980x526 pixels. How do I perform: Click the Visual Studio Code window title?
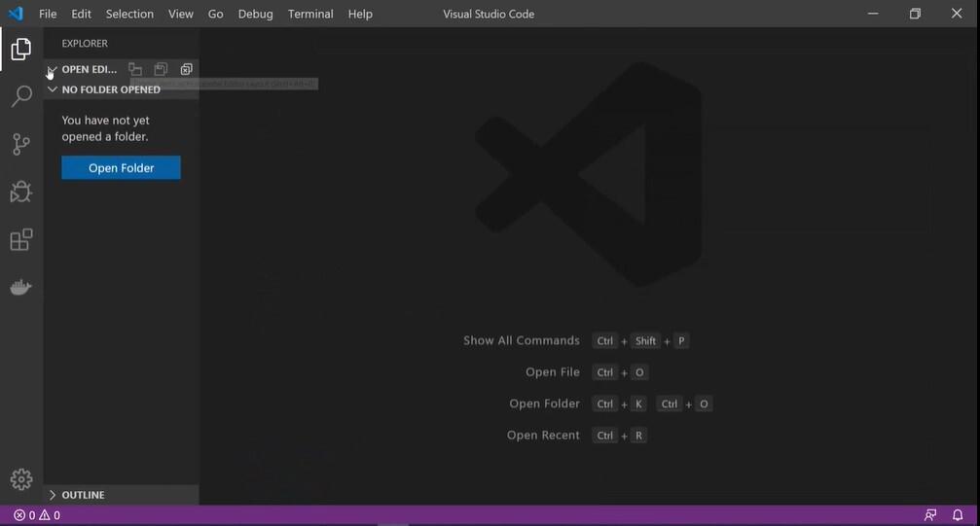coord(489,14)
